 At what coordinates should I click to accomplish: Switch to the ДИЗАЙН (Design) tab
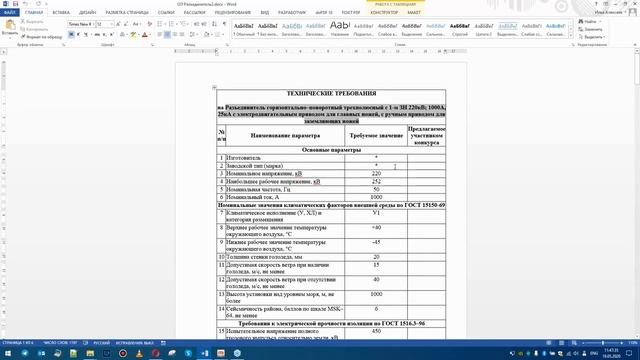pyautogui.click(x=87, y=13)
